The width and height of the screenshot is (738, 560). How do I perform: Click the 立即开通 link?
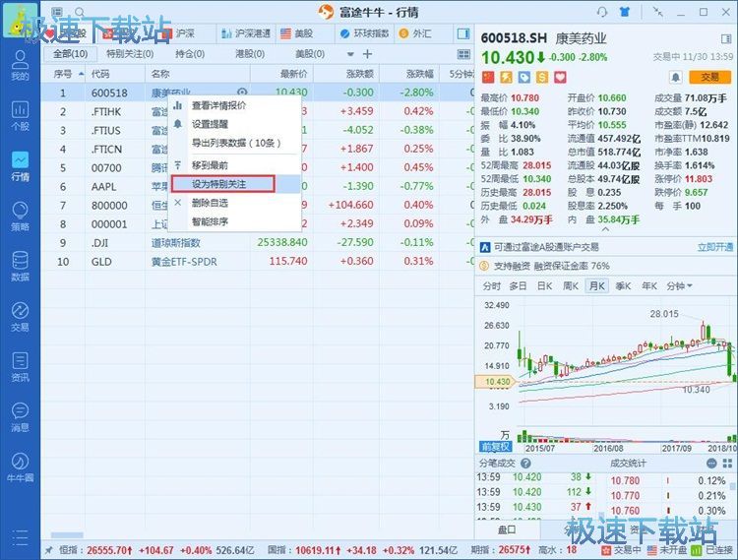coord(715,247)
